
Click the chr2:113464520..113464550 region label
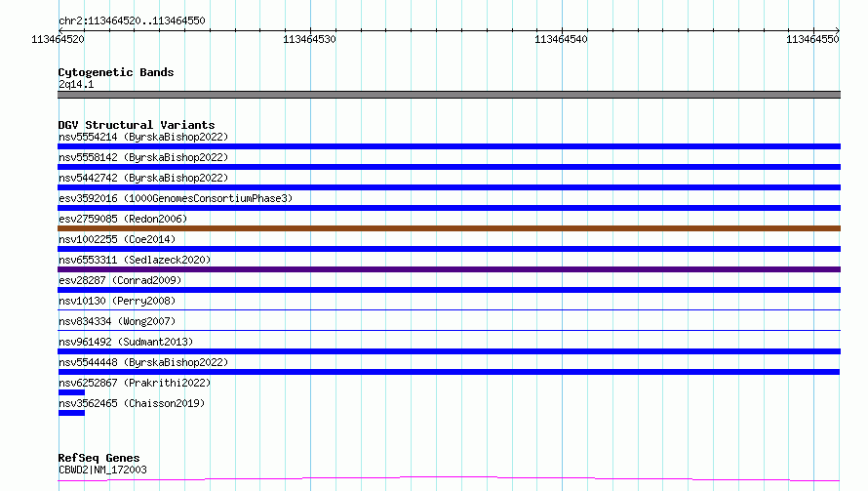pyautogui.click(x=132, y=20)
